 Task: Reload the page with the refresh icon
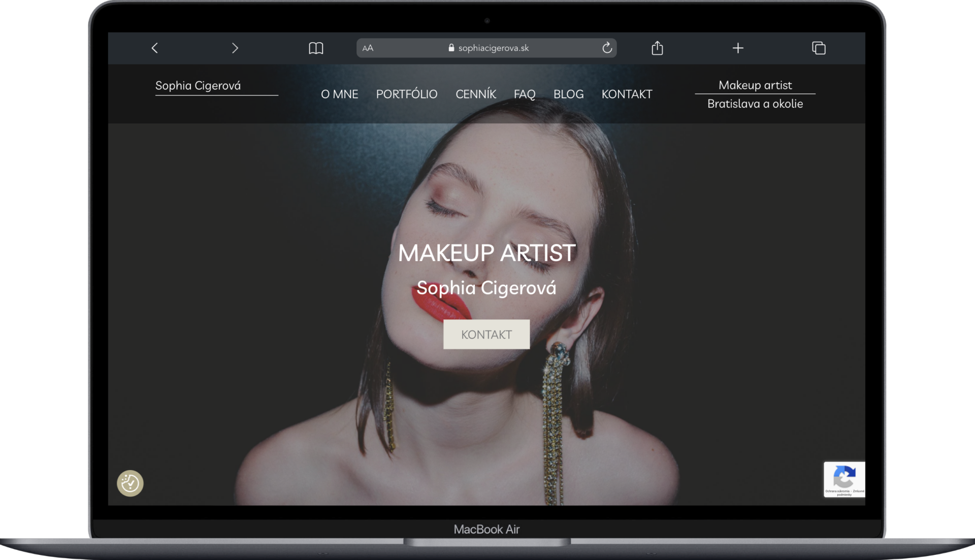click(x=607, y=48)
